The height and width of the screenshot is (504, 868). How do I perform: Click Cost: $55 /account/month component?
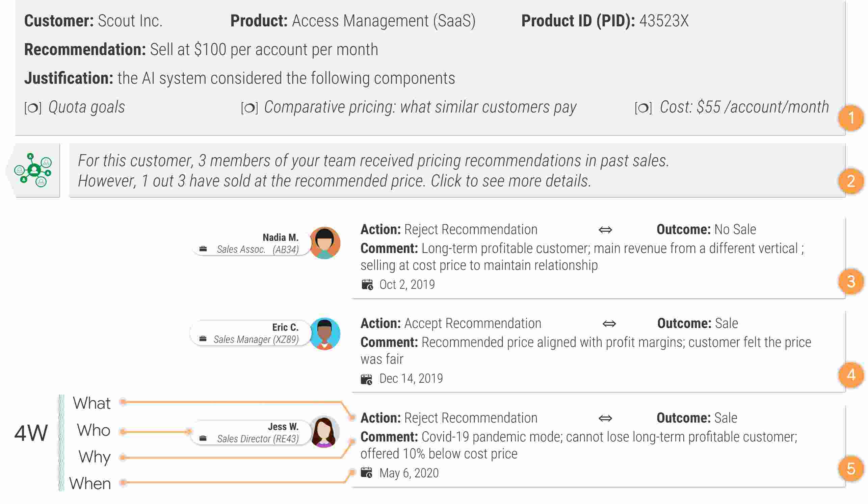tap(744, 107)
